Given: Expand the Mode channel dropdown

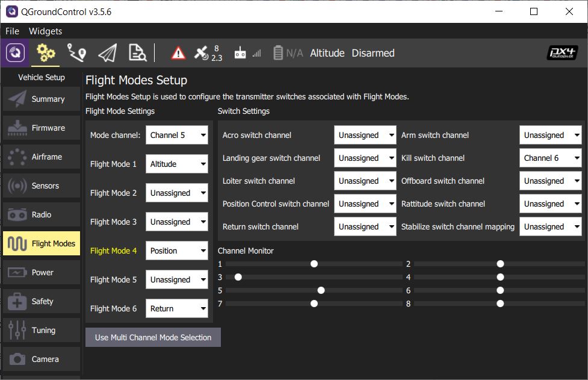Looking at the screenshot, I should (x=176, y=135).
